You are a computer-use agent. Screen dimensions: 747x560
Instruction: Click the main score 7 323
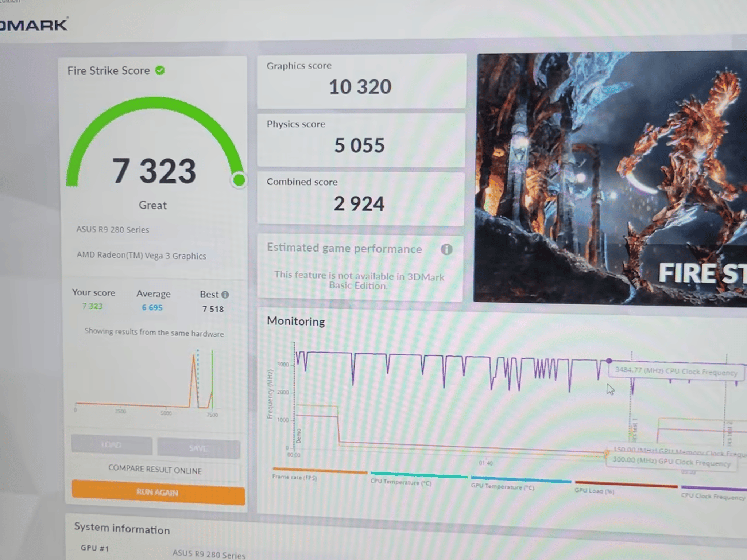point(154,171)
